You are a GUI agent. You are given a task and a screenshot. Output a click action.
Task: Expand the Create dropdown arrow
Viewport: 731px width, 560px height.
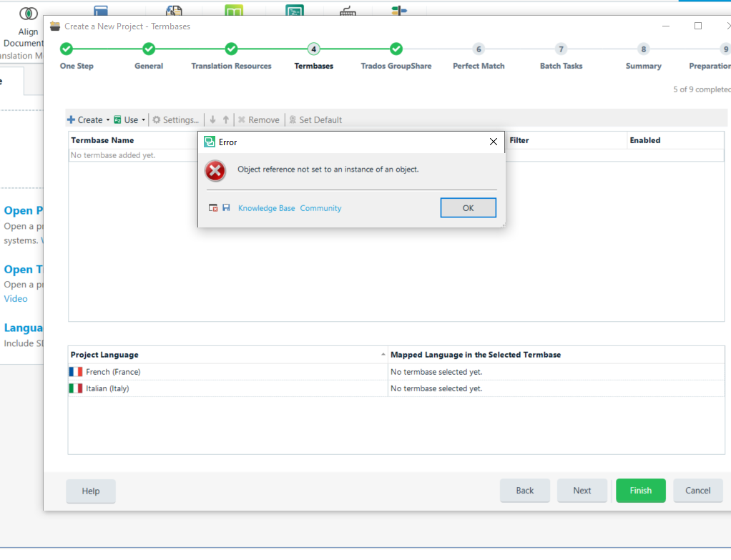coord(108,120)
